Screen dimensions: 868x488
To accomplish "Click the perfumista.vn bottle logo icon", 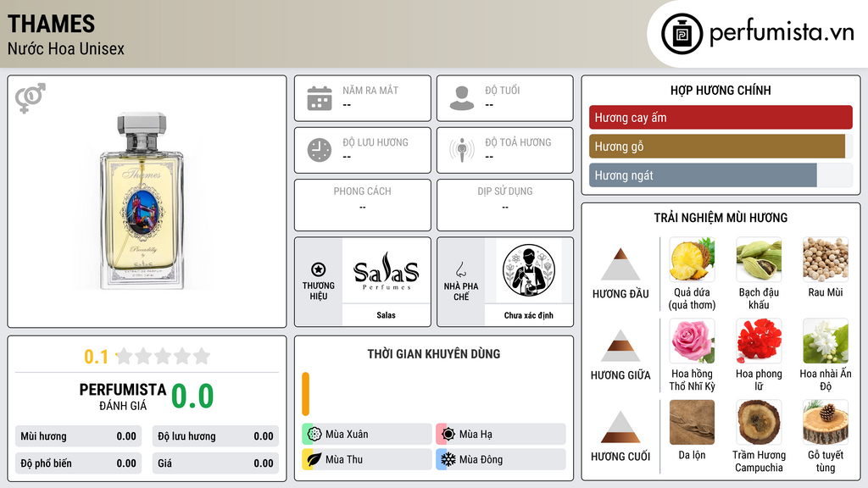I will click(682, 34).
